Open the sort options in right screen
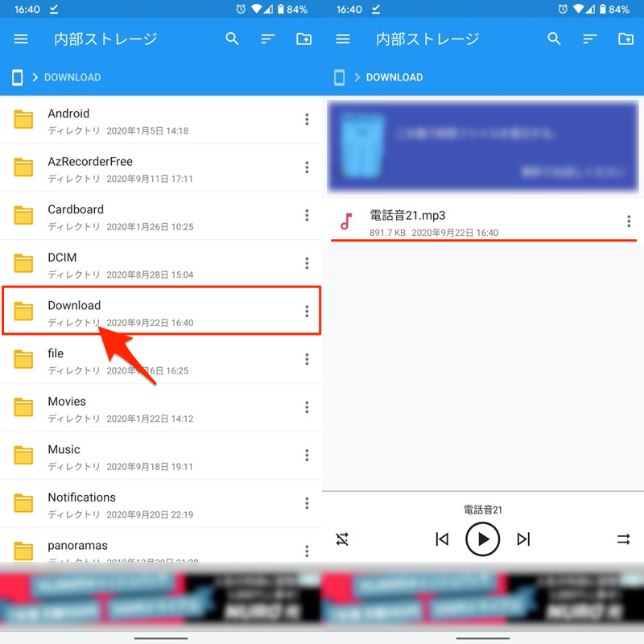644x644 pixels. coord(590,39)
